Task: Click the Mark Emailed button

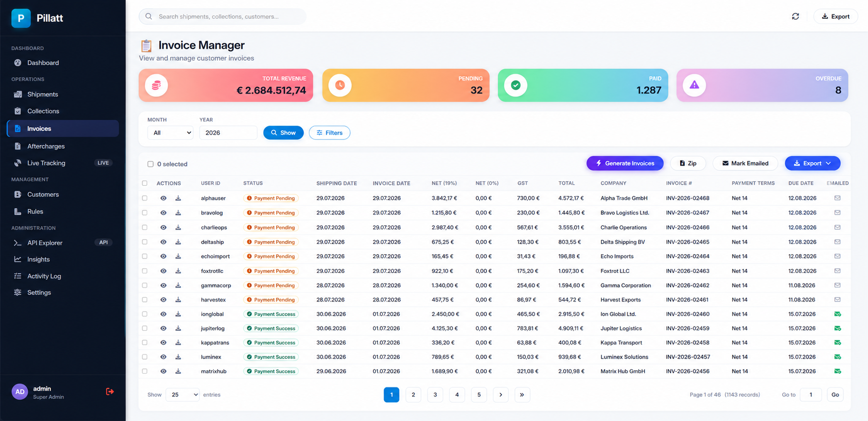Action: coord(745,163)
